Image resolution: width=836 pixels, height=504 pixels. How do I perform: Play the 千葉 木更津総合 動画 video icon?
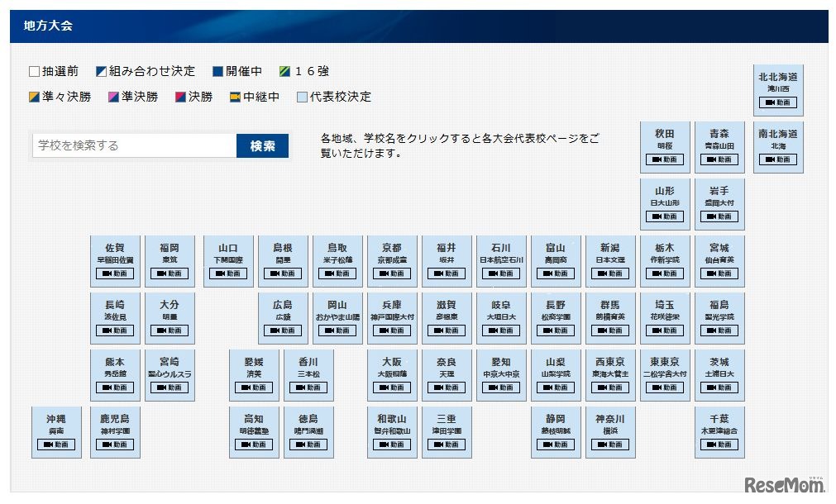(719, 445)
